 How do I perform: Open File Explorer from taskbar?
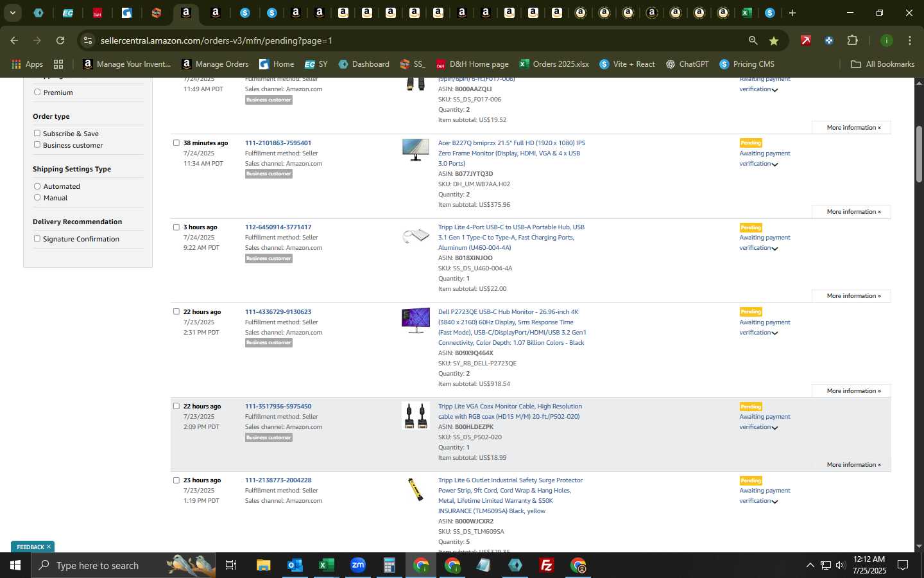263,565
